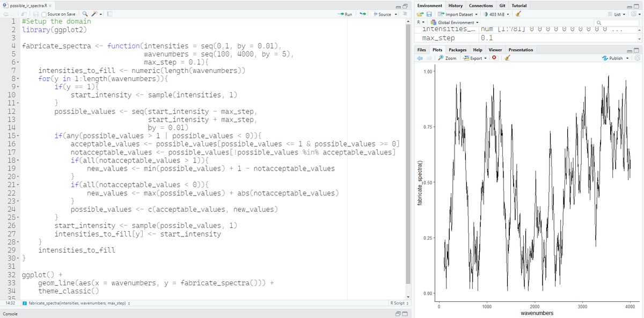Switch to the Git tab
The image size is (644, 318).
tap(502, 5)
